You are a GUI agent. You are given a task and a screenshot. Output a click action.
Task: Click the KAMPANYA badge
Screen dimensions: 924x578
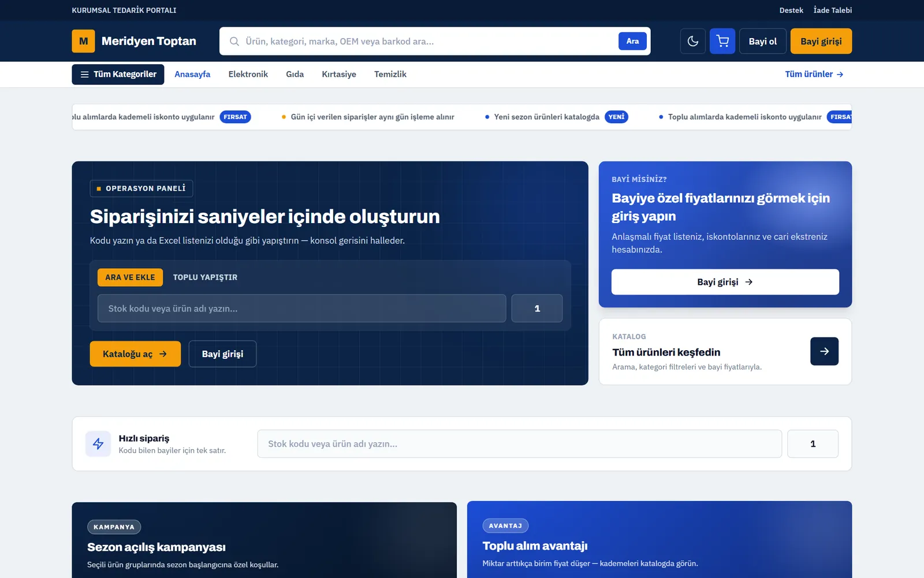pos(114,527)
